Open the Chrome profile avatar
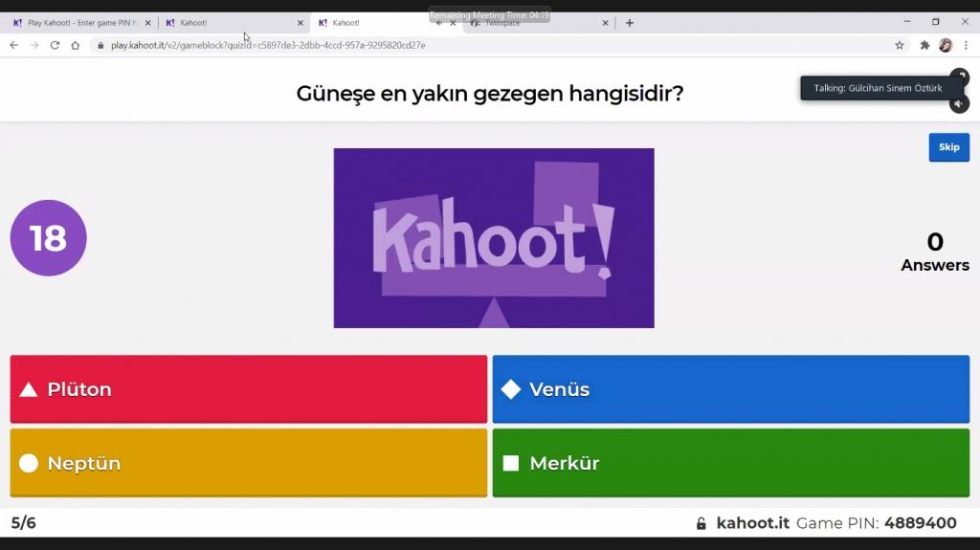 [946, 45]
